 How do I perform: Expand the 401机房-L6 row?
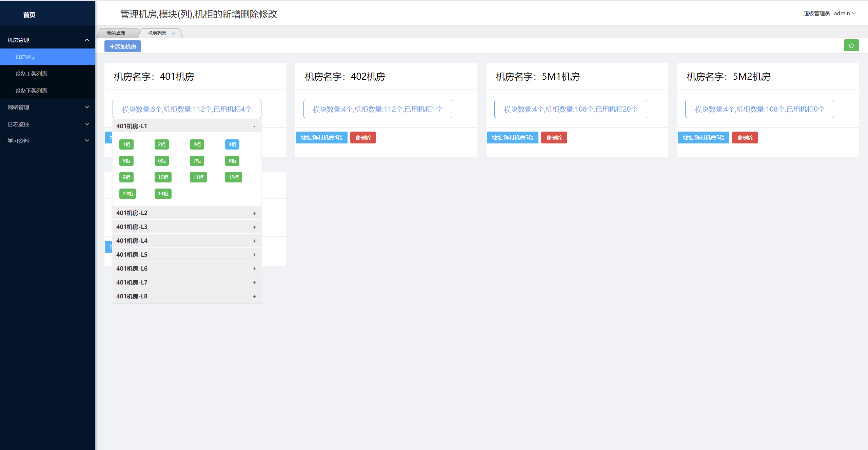click(187, 269)
